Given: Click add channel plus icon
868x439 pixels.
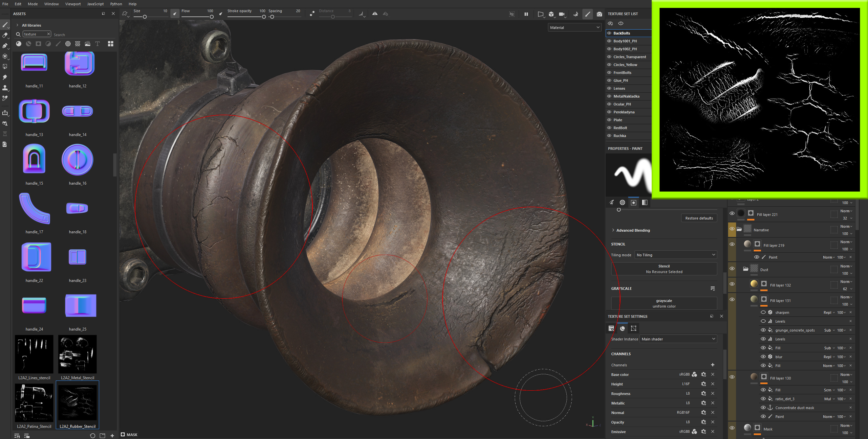Looking at the screenshot, I should 713,365.
